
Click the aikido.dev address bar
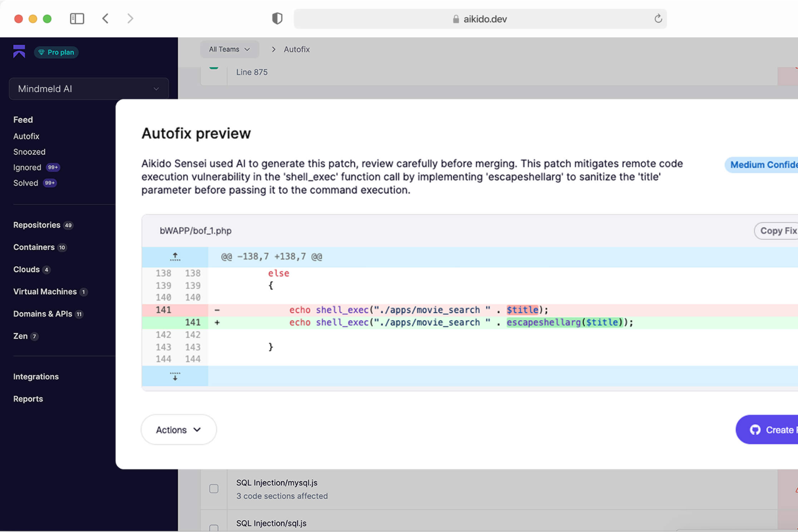[480, 18]
